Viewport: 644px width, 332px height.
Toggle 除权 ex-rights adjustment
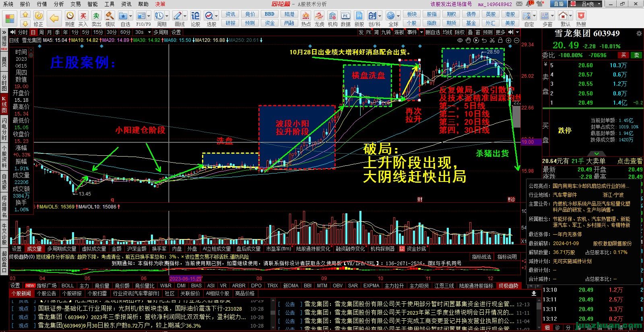click(x=460, y=32)
